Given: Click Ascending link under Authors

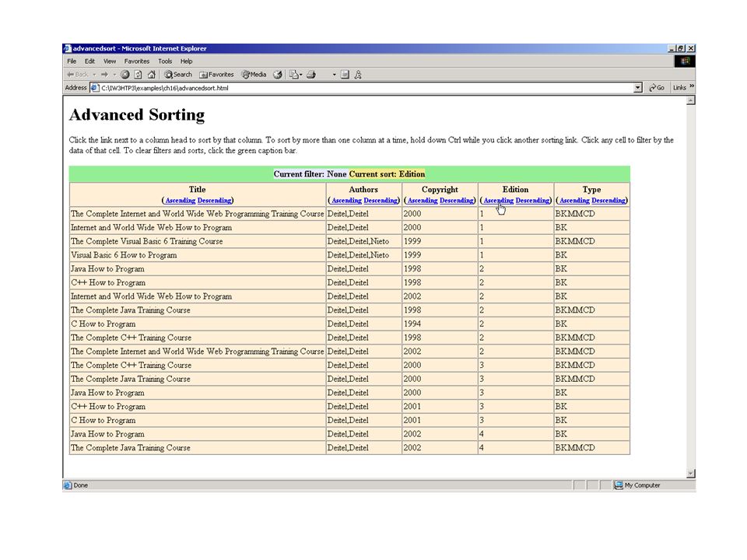Looking at the screenshot, I should (x=346, y=201).
